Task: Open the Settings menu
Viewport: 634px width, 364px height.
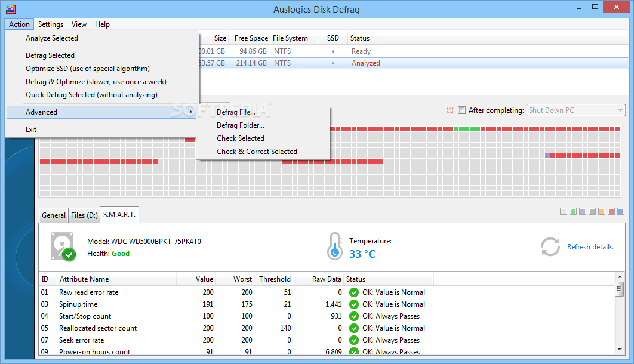Action: click(x=51, y=24)
